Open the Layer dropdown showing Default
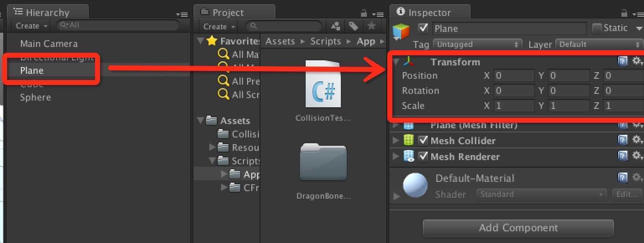The width and height of the screenshot is (644, 243). 599,44
